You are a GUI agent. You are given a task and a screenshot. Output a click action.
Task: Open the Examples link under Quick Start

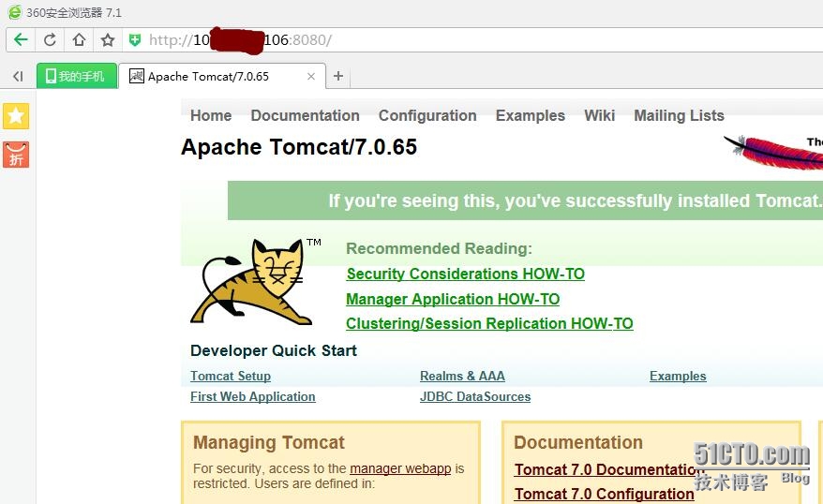click(678, 376)
